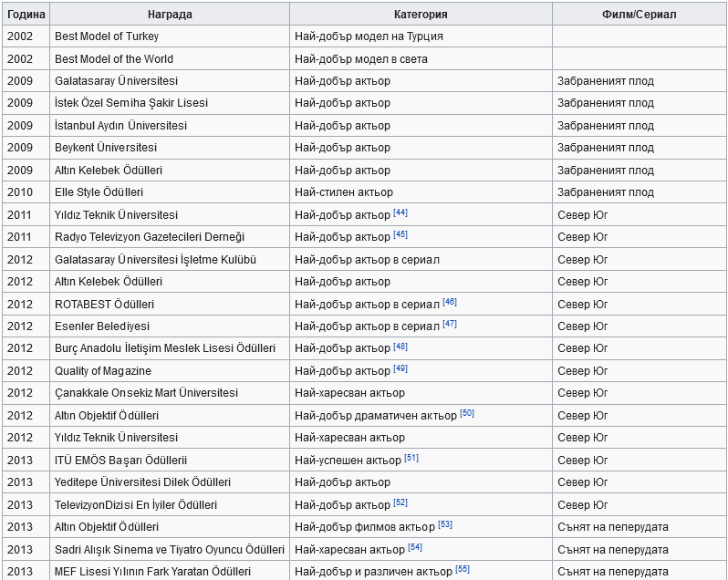The image size is (728, 580).
Task: Click citation 51 next to Най-успешен актьор
Action: tap(411, 458)
